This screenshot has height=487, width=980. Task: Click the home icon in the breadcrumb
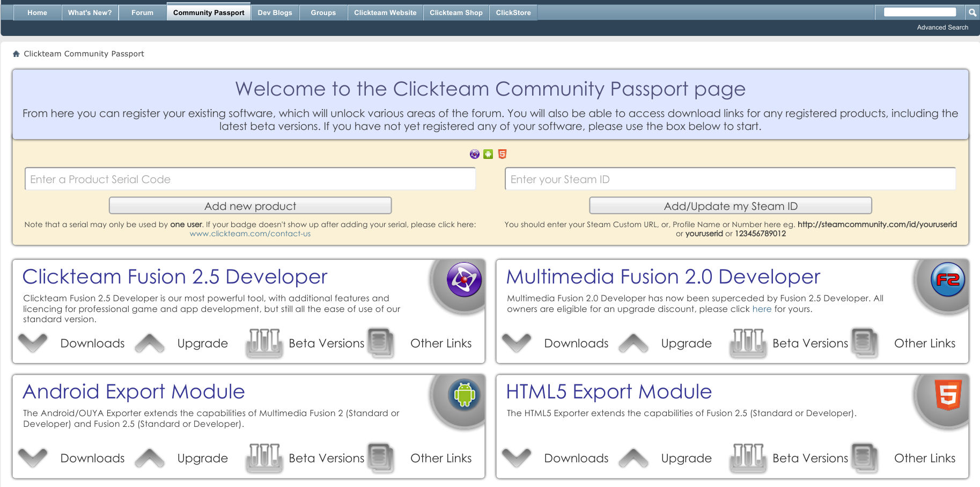point(16,54)
